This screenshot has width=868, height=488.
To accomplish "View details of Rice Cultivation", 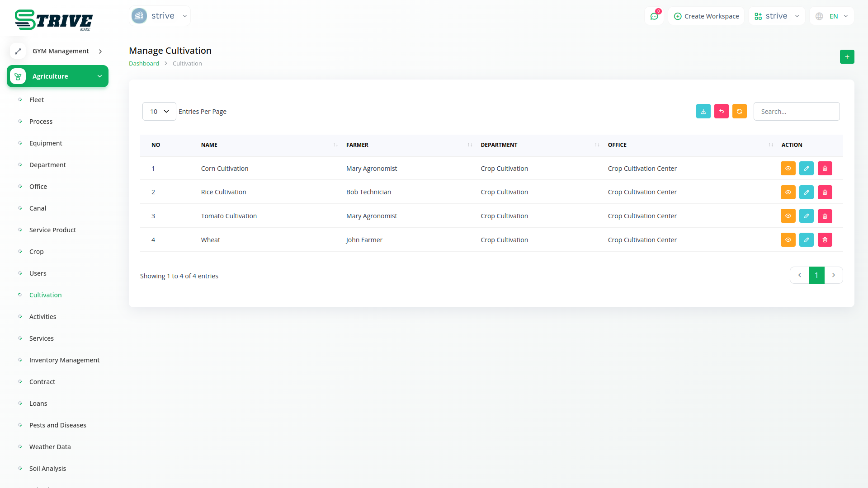I will click(x=788, y=192).
